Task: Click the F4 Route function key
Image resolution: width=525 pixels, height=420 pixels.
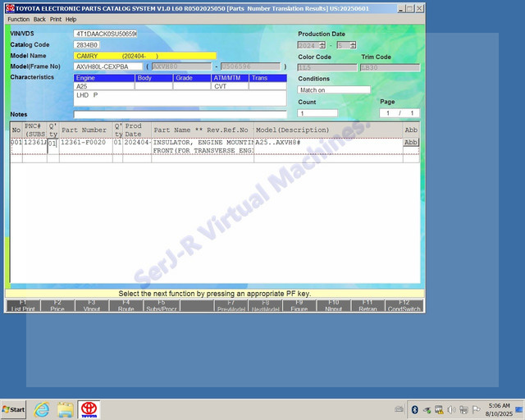Action: (126, 305)
